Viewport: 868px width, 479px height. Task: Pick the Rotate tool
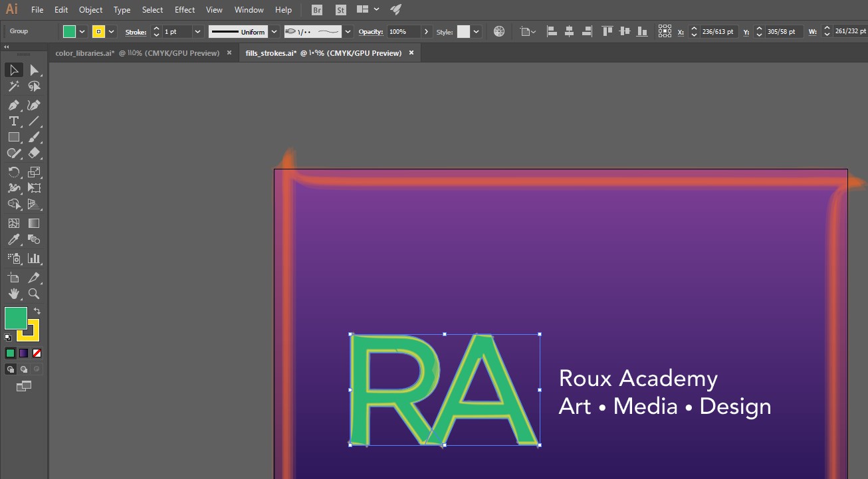pos(13,172)
